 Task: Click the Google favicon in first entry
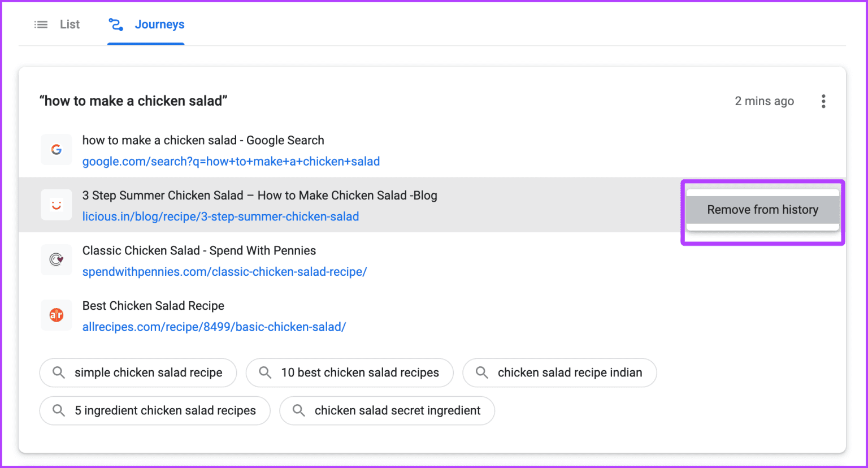click(56, 150)
